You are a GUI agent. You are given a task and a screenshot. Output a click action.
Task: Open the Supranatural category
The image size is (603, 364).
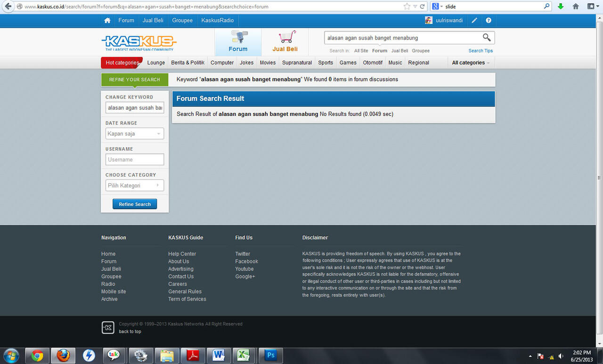pyautogui.click(x=297, y=63)
